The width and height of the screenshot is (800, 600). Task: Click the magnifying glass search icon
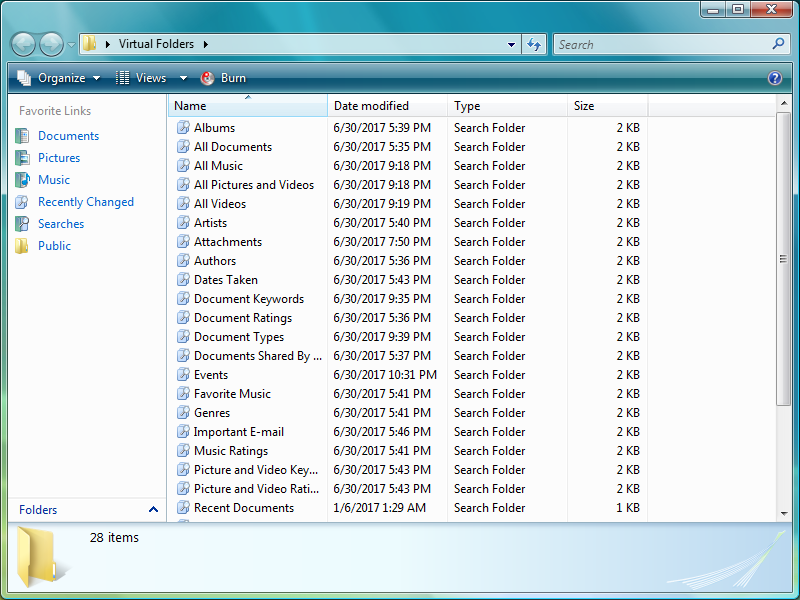(778, 44)
